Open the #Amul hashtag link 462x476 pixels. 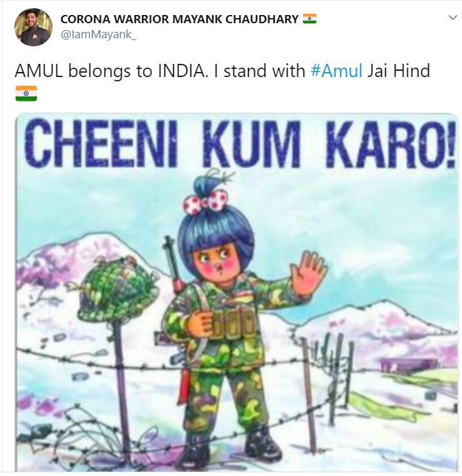pyautogui.click(x=337, y=71)
